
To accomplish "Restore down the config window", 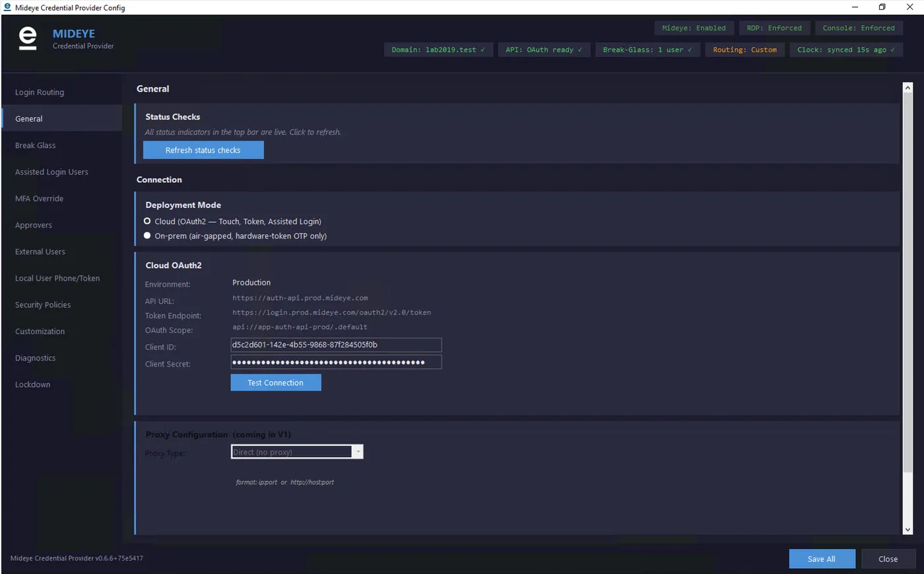I will [x=882, y=7].
